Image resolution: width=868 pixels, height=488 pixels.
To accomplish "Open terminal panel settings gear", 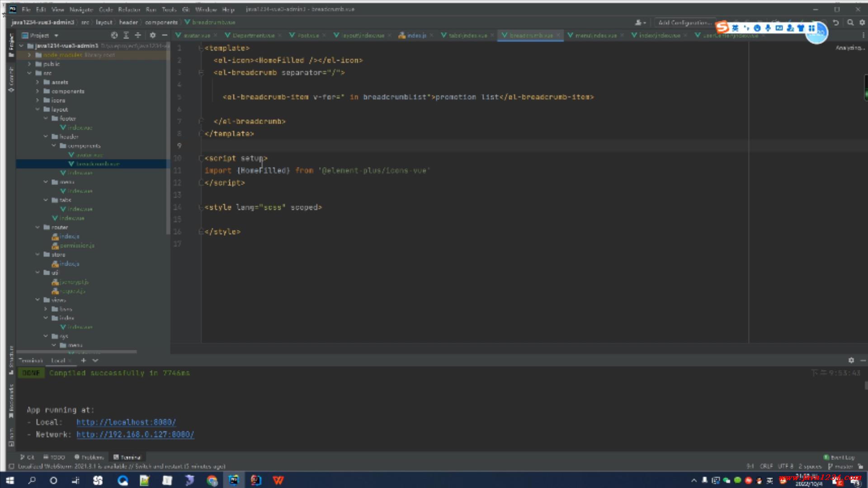I will [851, 360].
